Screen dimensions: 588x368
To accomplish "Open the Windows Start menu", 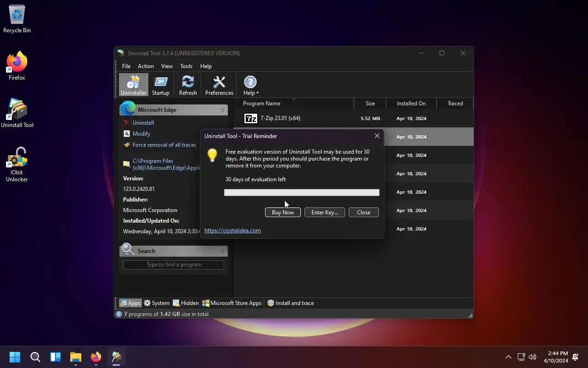I will pos(15,357).
